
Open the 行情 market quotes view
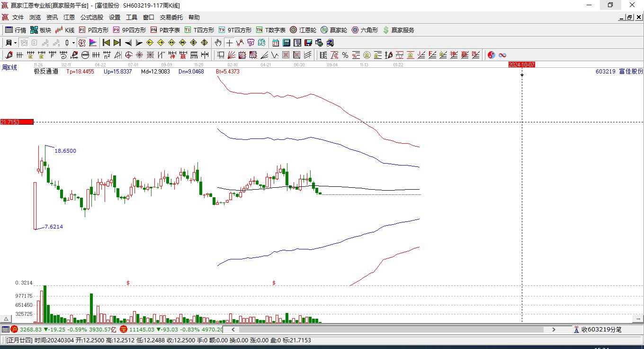click(x=16, y=30)
